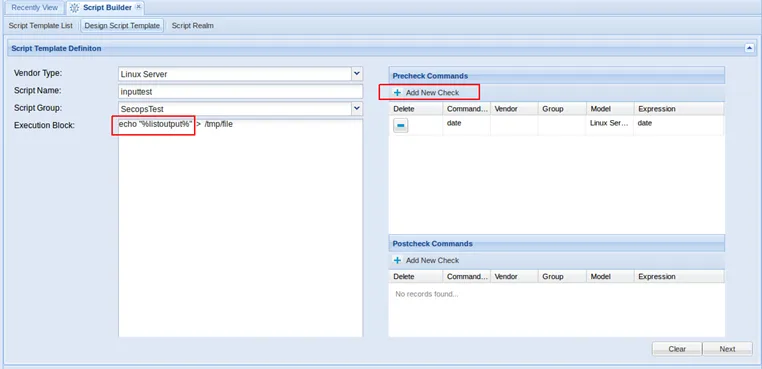Open the Design Script Template tab
The width and height of the screenshot is (762, 369).
[x=122, y=26]
